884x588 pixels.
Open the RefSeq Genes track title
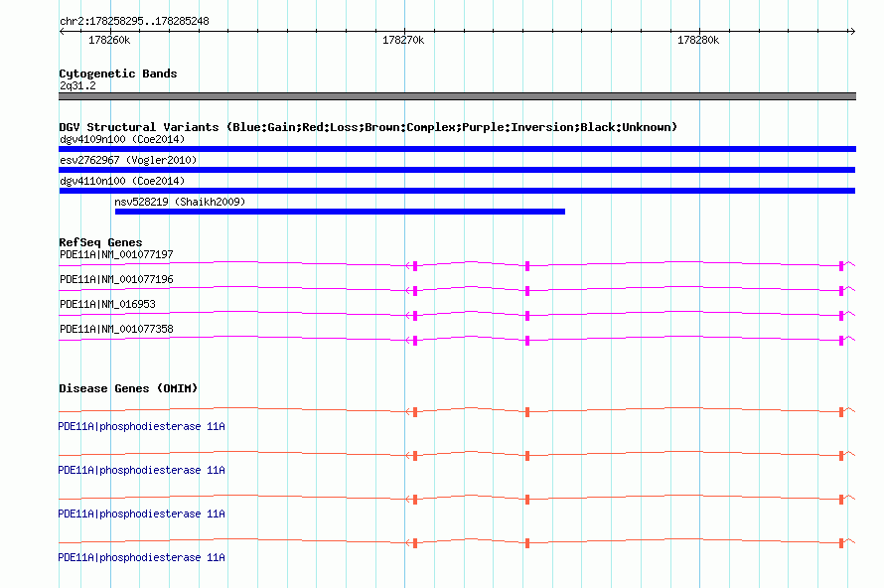100,242
